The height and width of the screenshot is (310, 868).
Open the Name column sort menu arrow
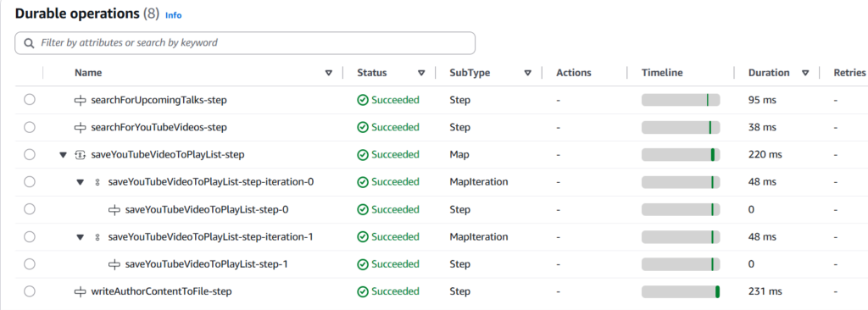tap(329, 73)
